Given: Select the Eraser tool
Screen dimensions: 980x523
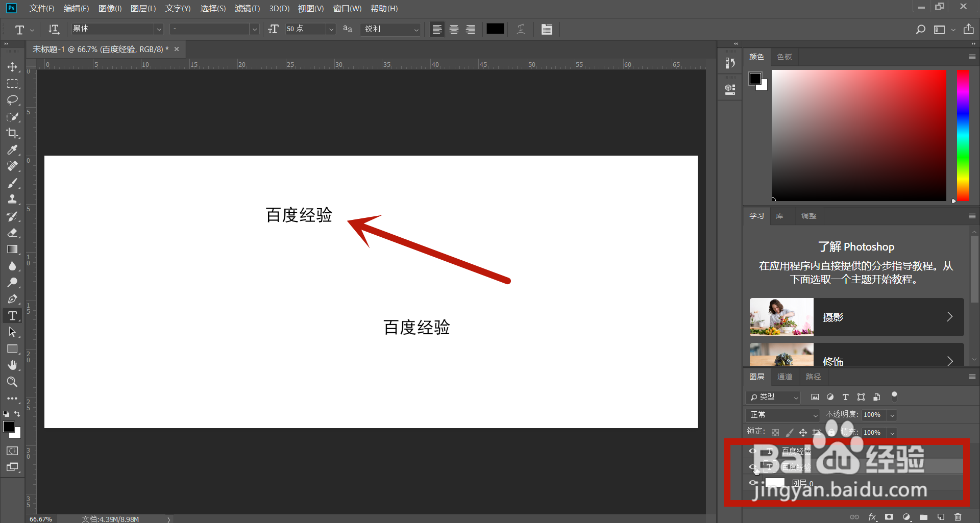Looking at the screenshot, I should click(x=12, y=233).
